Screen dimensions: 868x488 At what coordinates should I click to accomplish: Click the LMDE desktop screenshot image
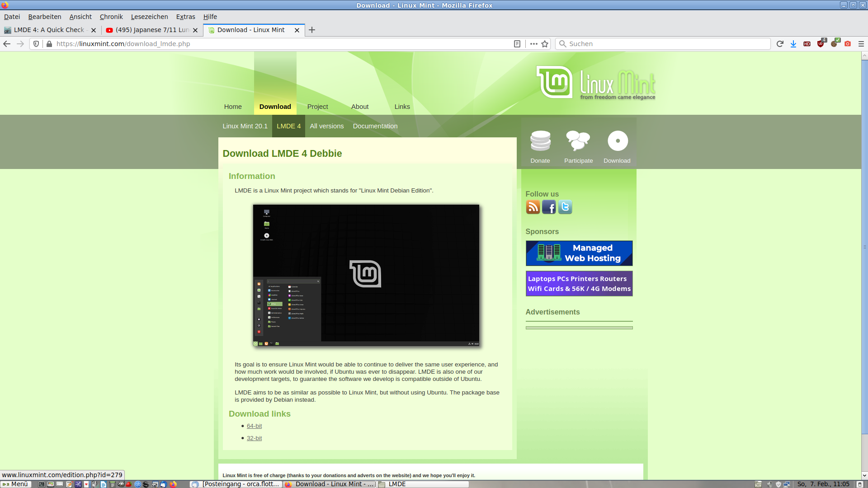[x=366, y=276]
